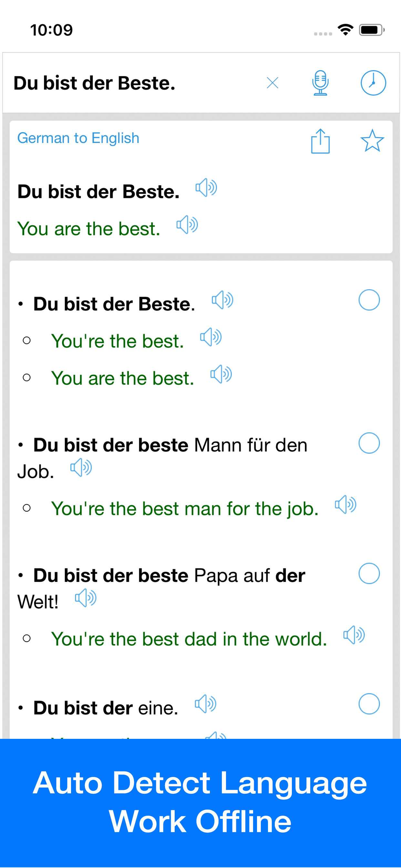The width and height of the screenshot is (401, 868).
Task: Change the 'German to English' language direction
Action: click(78, 138)
